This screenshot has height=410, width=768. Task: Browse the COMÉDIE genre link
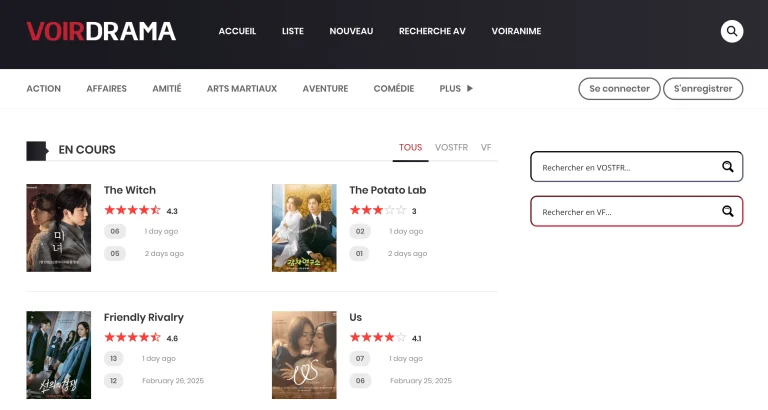[393, 89]
